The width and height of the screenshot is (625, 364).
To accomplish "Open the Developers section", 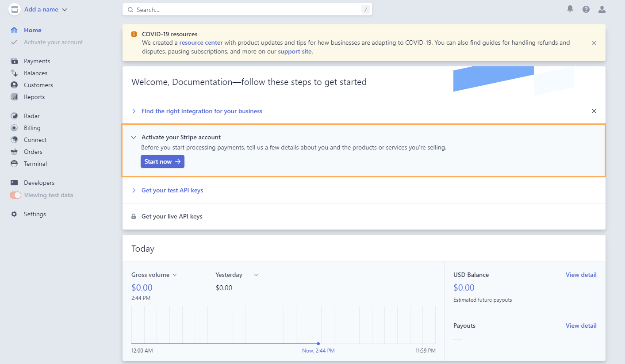I will (x=39, y=183).
